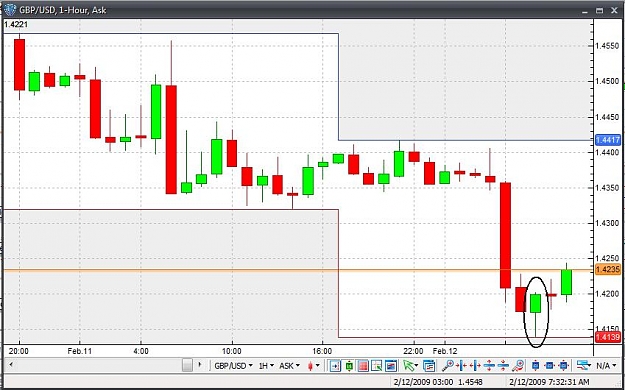Click the Feb.12 time axis label
625x390 pixels.
pyautogui.click(x=445, y=351)
